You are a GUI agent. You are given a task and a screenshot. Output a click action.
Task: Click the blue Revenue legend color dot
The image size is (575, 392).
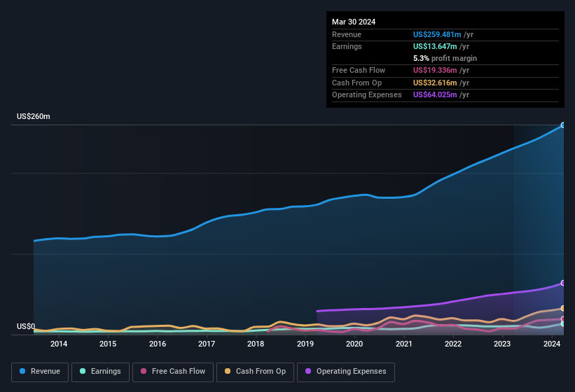tap(22, 372)
